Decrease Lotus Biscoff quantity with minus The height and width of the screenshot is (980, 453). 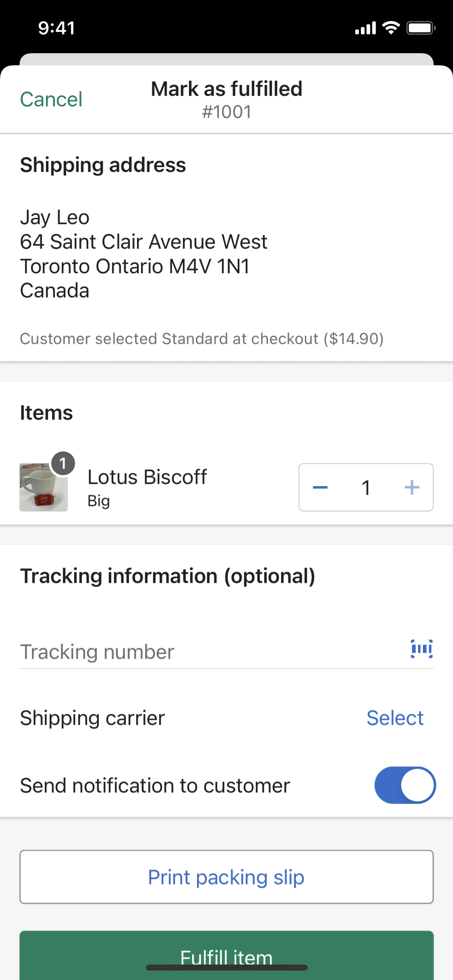320,487
